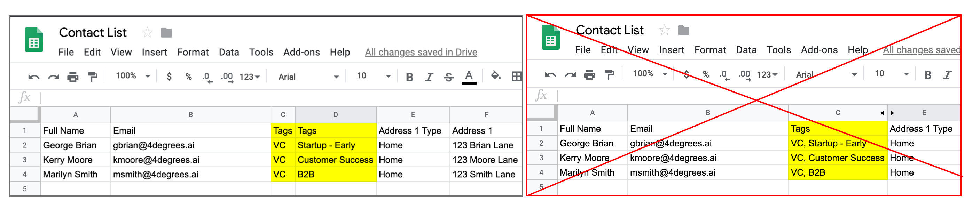The image size is (980, 209).
Task: Select cell 'gbrian@4degrees.ai' in left window
Action: tap(190, 145)
